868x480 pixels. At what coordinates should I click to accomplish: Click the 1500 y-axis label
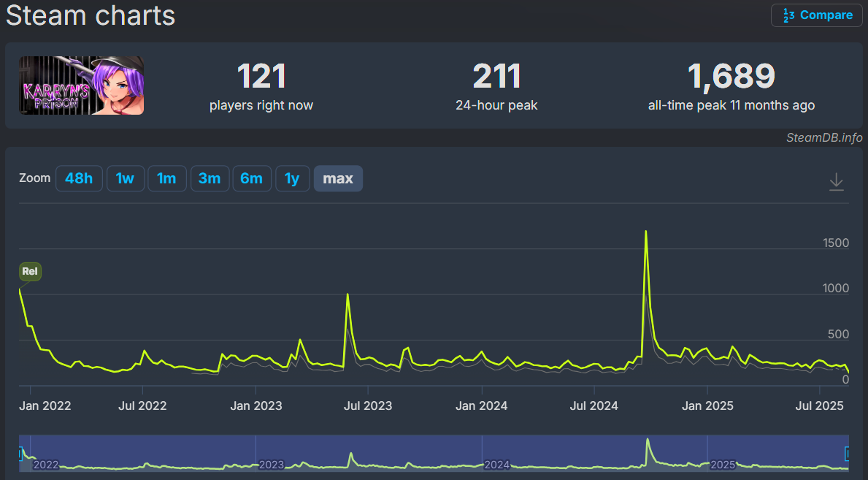(836, 243)
